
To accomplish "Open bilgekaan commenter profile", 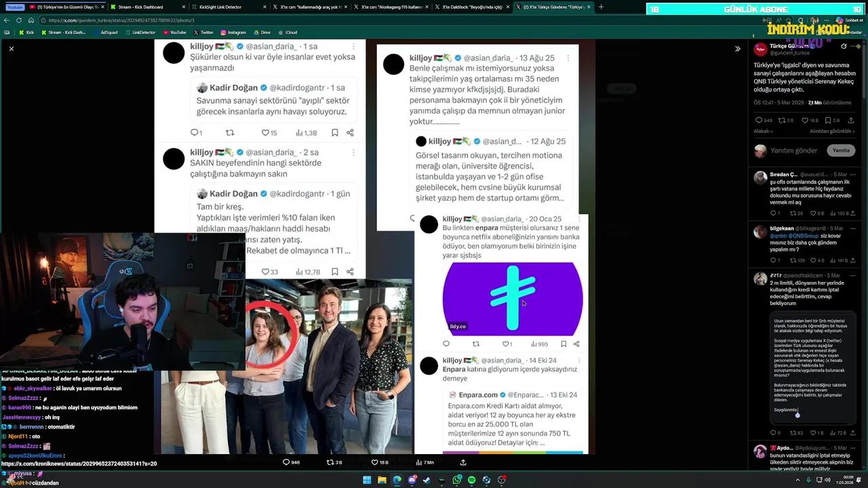I will [781, 228].
